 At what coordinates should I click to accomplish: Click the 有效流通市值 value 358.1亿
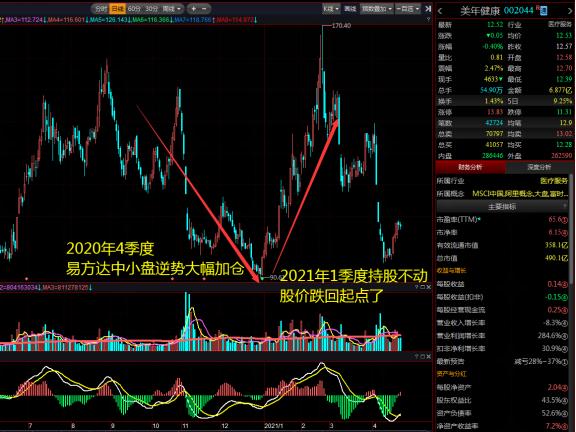557,245
